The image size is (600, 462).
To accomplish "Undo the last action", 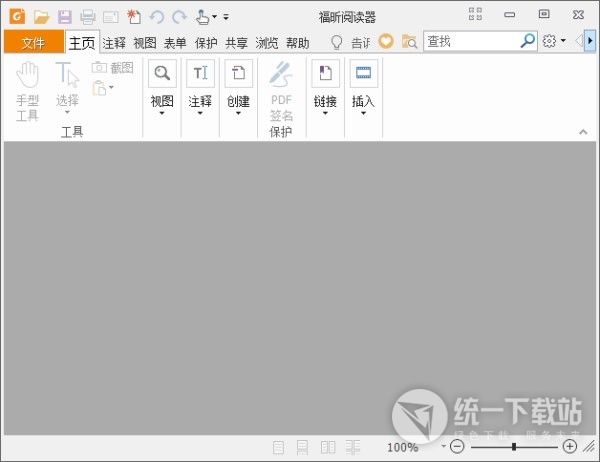I will coord(157,17).
